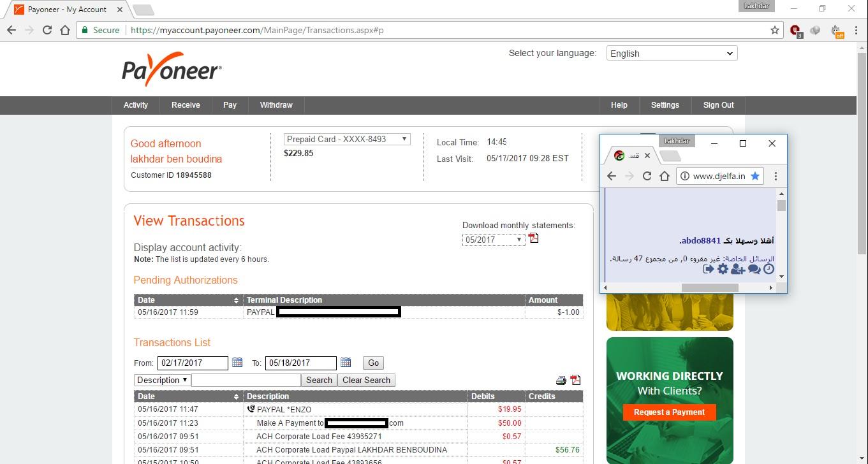The height and width of the screenshot is (464, 868).
Task: Click the PAYPAL *ENZO transaction description
Action: click(284, 409)
